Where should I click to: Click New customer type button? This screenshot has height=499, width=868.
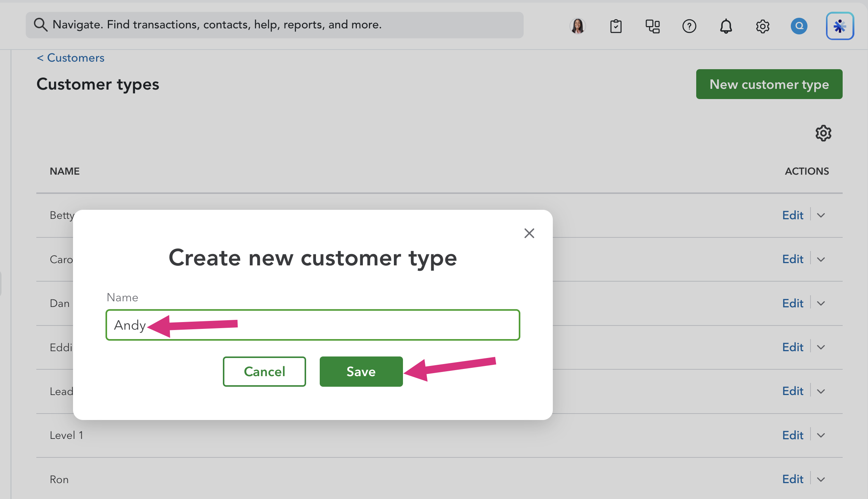tap(769, 84)
